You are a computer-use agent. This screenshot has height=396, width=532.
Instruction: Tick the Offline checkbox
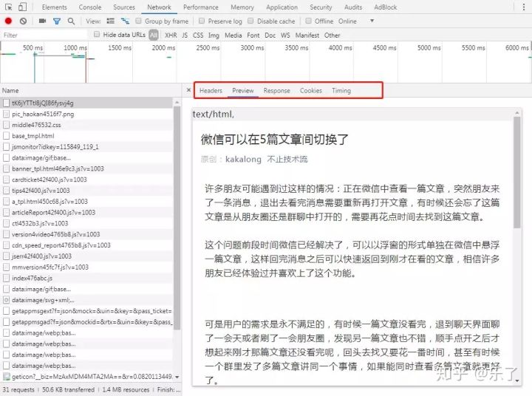click(x=308, y=21)
